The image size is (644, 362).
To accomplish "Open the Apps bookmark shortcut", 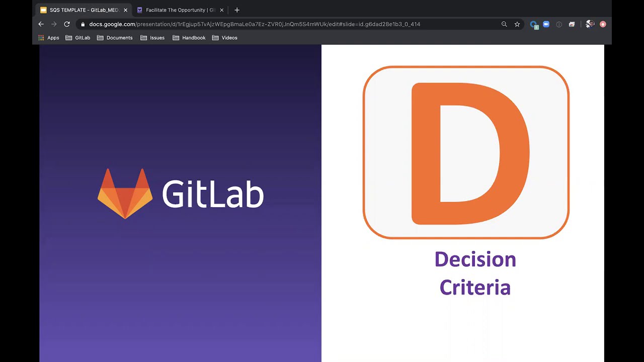I will [49, 38].
